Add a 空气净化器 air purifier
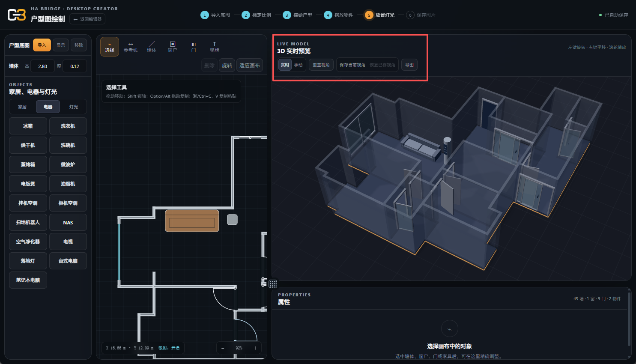The height and width of the screenshot is (364, 636). (x=28, y=242)
